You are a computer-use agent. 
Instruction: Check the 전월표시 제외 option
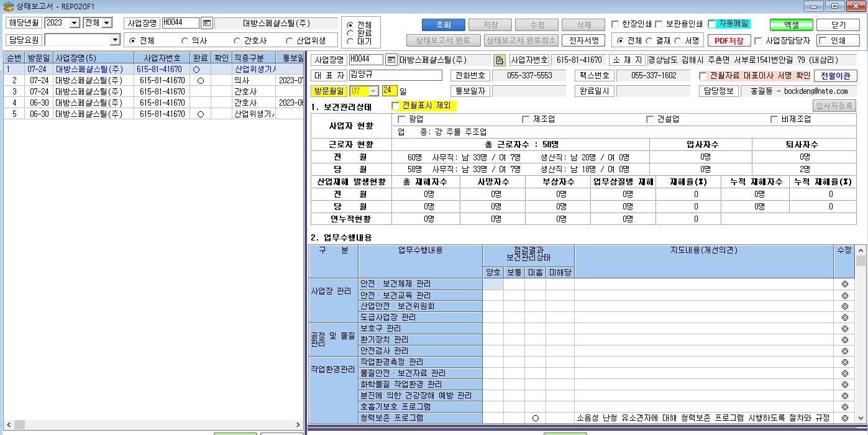coord(395,106)
